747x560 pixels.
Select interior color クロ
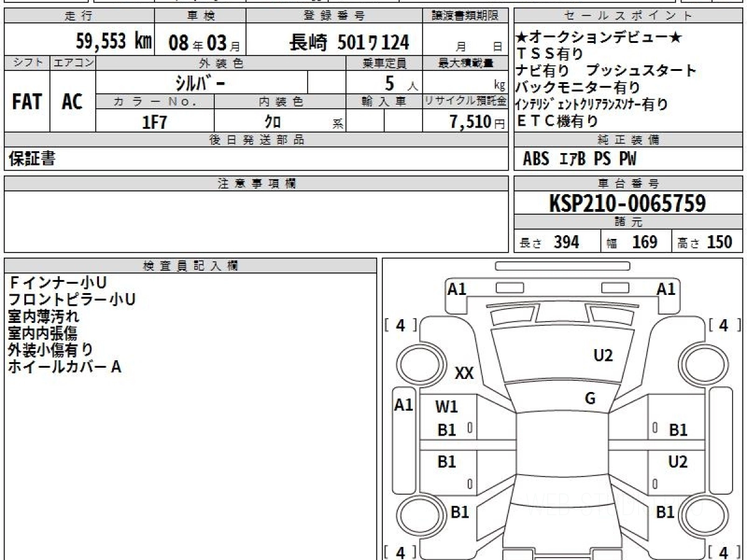point(273,122)
